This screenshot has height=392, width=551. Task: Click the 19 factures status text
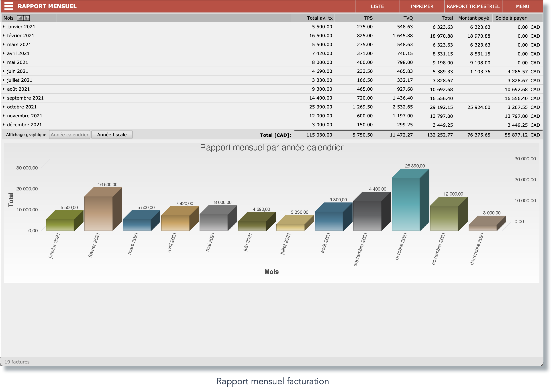pyautogui.click(x=17, y=362)
